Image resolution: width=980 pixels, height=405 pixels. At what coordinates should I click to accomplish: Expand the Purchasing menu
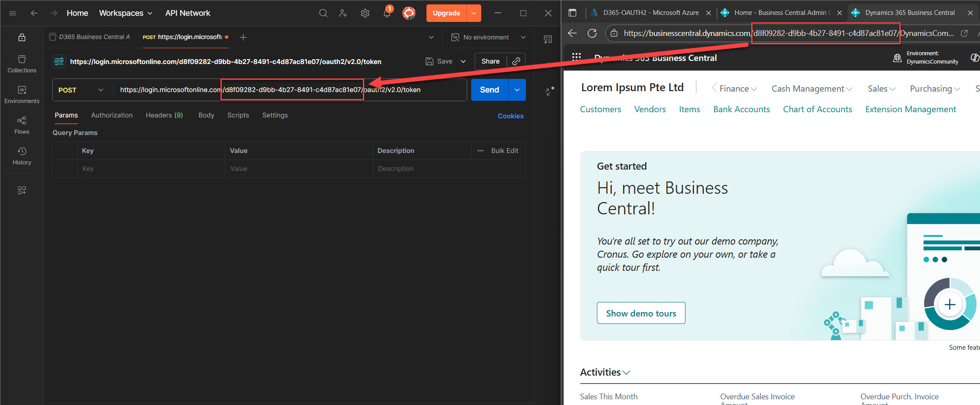pyautogui.click(x=935, y=89)
